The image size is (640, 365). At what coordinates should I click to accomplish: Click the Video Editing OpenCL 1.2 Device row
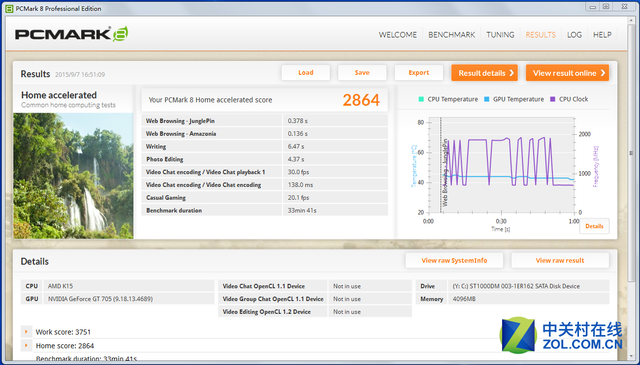315,312
